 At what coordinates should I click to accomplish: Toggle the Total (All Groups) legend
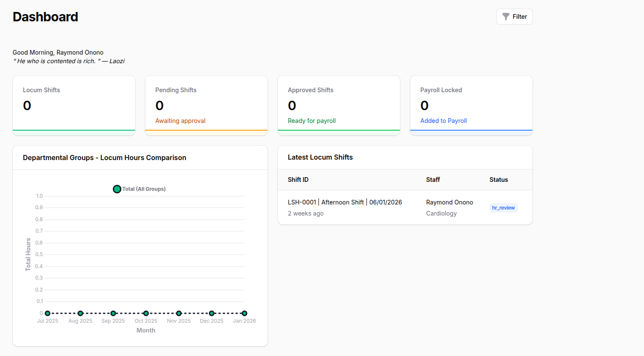pos(139,189)
